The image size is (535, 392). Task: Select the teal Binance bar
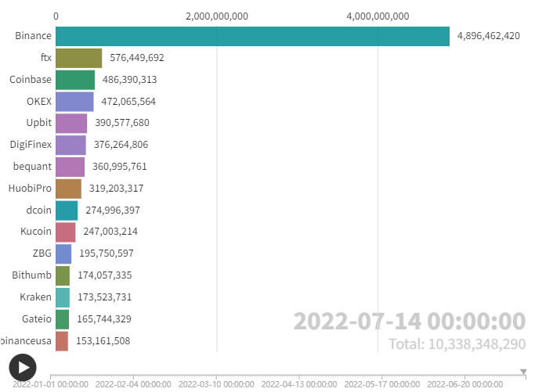coord(252,36)
